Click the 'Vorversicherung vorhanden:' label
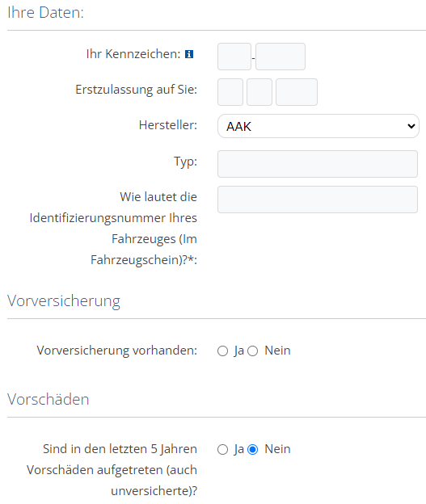This screenshot has height=504, width=426. click(116, 351)
